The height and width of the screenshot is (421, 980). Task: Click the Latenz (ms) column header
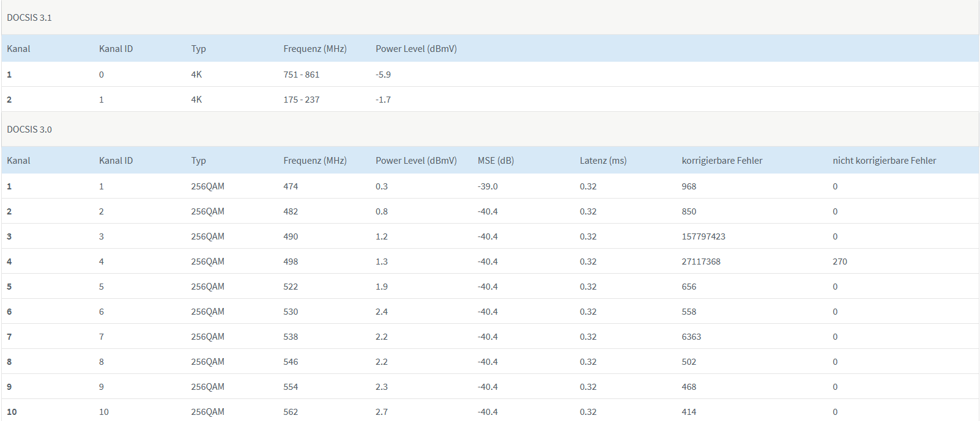[x=603, y=161]
